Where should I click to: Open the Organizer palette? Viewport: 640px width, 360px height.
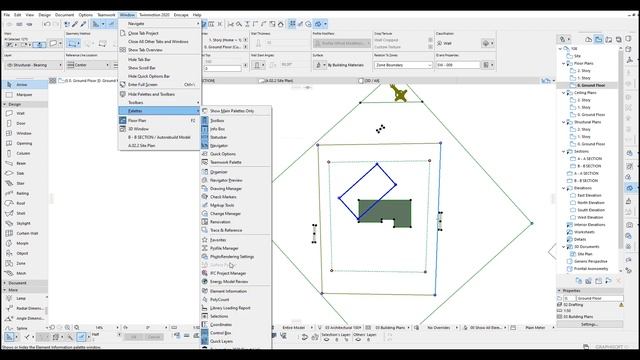click(236, 172)
